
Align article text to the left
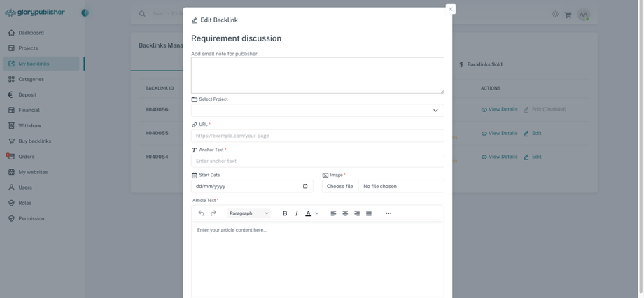pyautogui.click(x=333, y=213)
